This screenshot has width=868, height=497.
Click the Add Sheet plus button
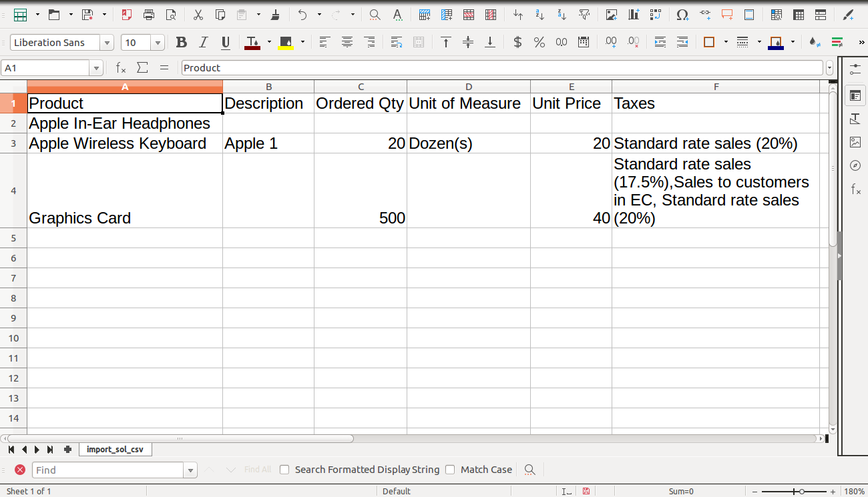tap(67, 450)
